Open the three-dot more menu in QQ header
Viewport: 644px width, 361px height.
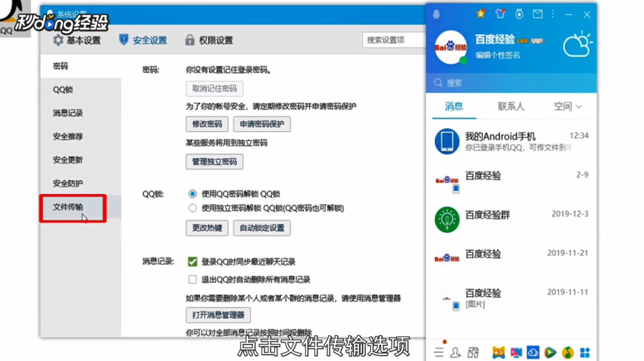[553, 14]
